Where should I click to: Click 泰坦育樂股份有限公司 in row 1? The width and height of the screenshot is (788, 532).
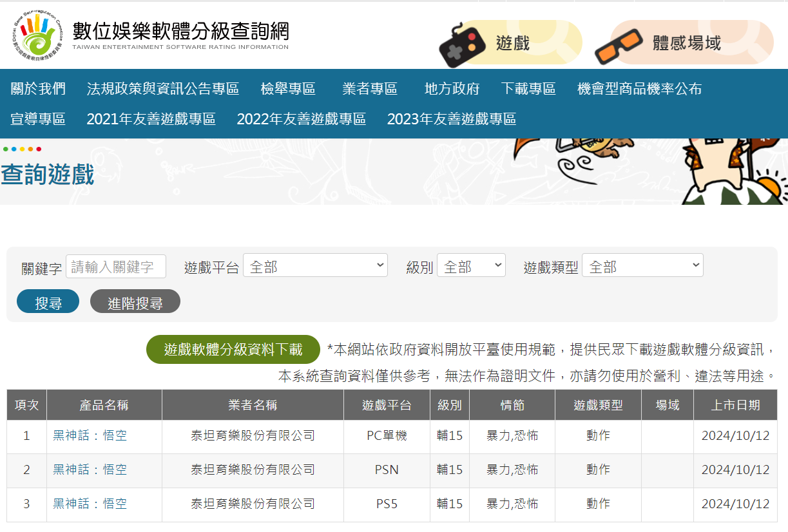pyautogui.click(x=253, y=436)
